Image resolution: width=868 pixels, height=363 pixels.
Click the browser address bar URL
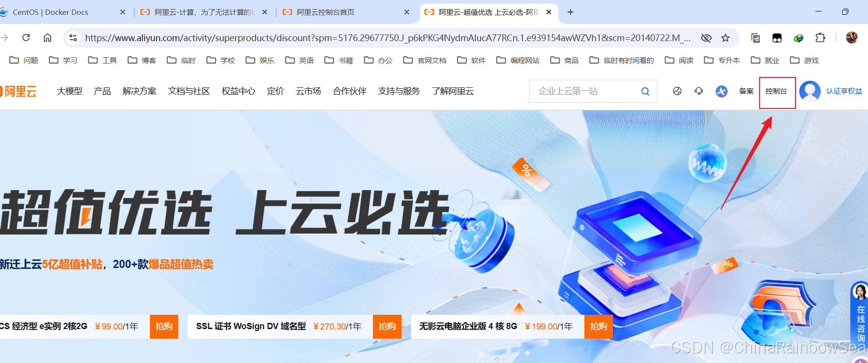click(x=388, y=38)
